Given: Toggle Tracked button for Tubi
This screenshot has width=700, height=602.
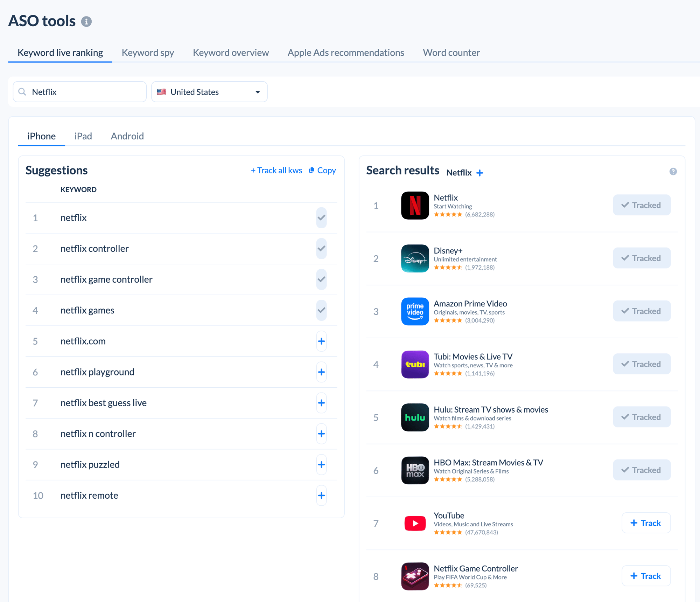Looking at the screenshot, I should click(x=642, y=364).
